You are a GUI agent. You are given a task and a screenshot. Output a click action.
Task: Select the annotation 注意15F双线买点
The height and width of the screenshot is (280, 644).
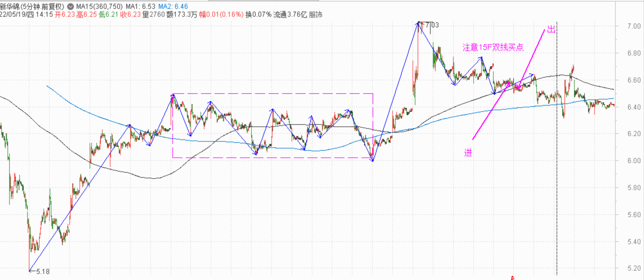point(493,47)
